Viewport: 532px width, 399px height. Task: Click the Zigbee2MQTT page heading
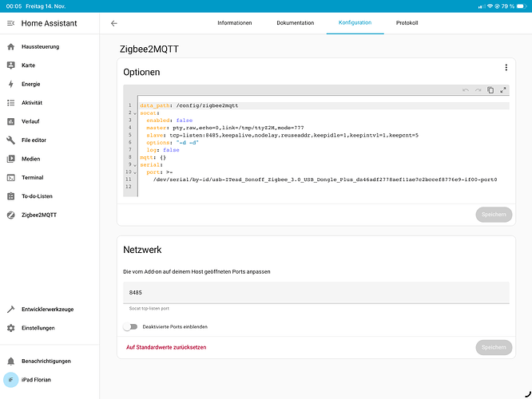point(149,49)
